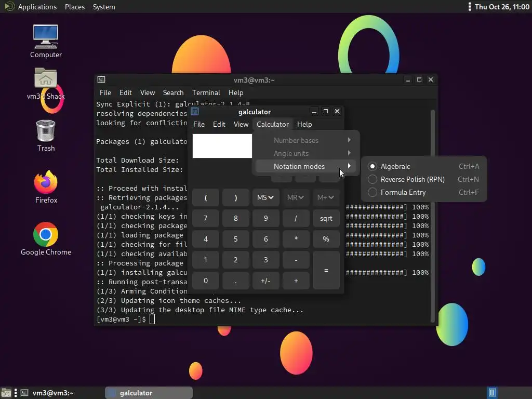This screenshot has width=532, height=399.
Task: Click the calculator 9 button
Action: pos(265,218)
